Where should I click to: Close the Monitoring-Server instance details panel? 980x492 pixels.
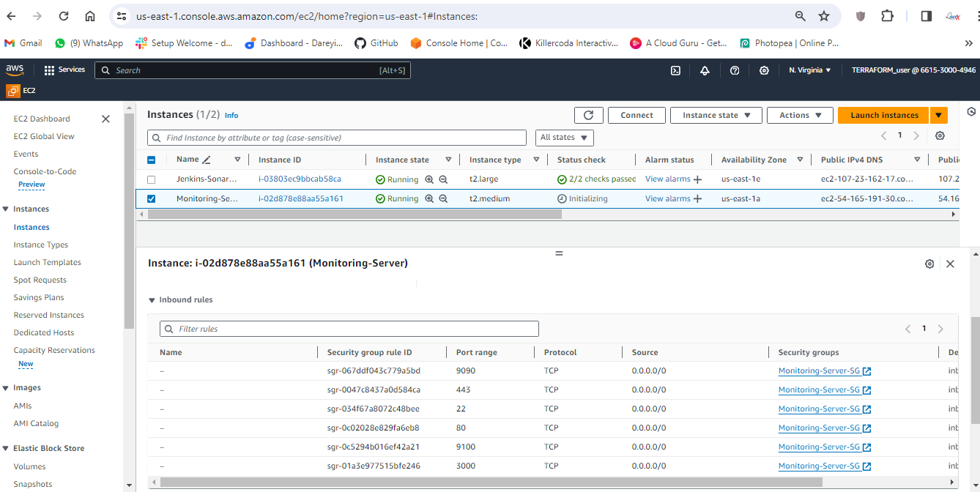click(x=950, y=264)
